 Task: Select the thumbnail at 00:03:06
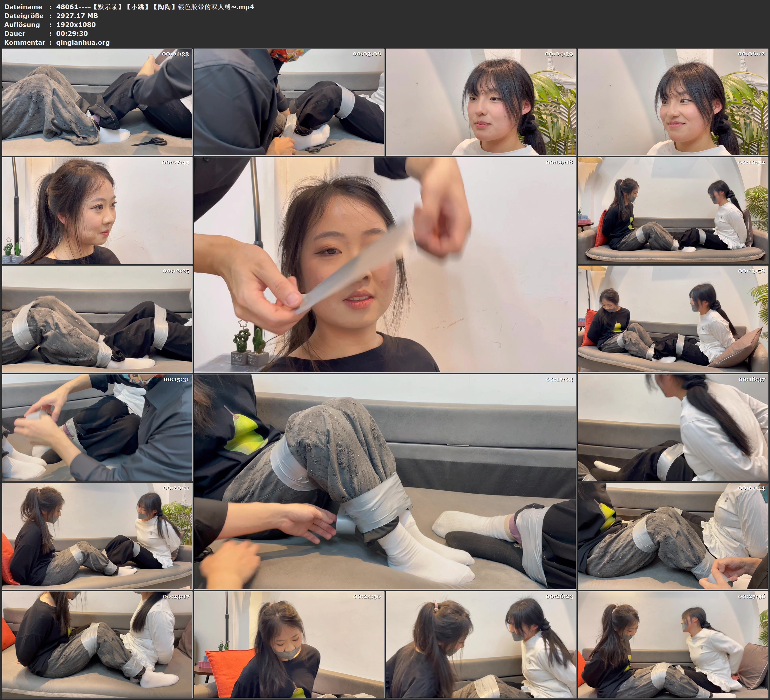pos(289,102)
